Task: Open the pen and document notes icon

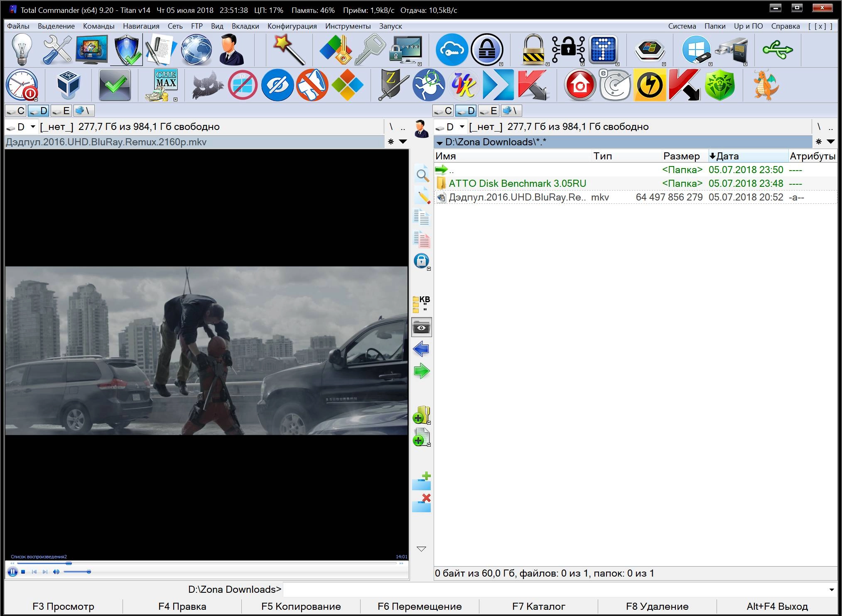Action: 160,49
